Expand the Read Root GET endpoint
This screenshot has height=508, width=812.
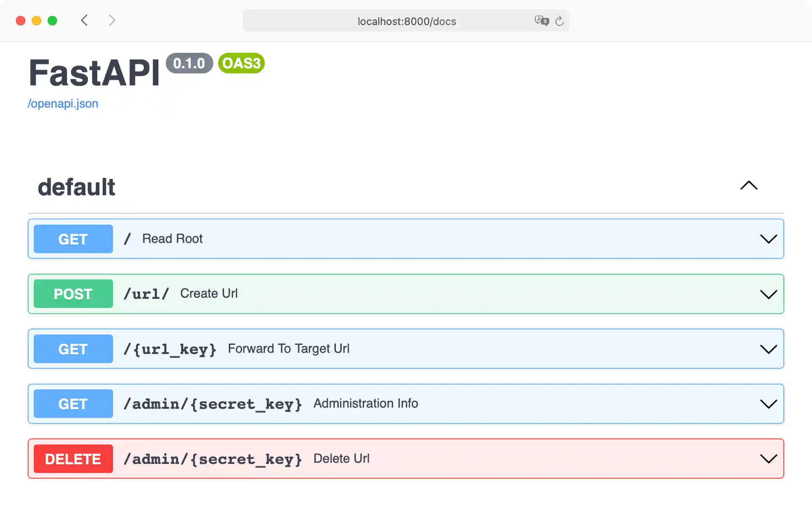pos(768,238)
